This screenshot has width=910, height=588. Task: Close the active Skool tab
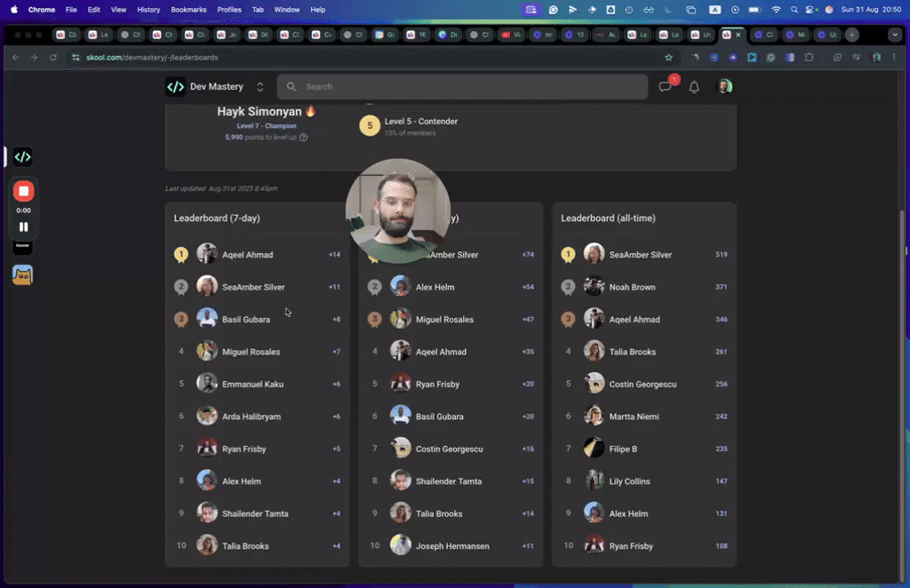pos(738,35)
